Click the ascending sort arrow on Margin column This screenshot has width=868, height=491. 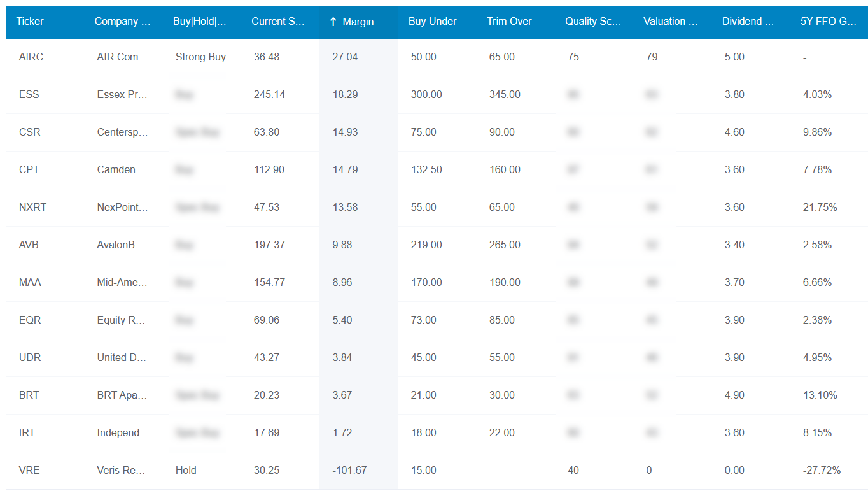coord(333,22)
